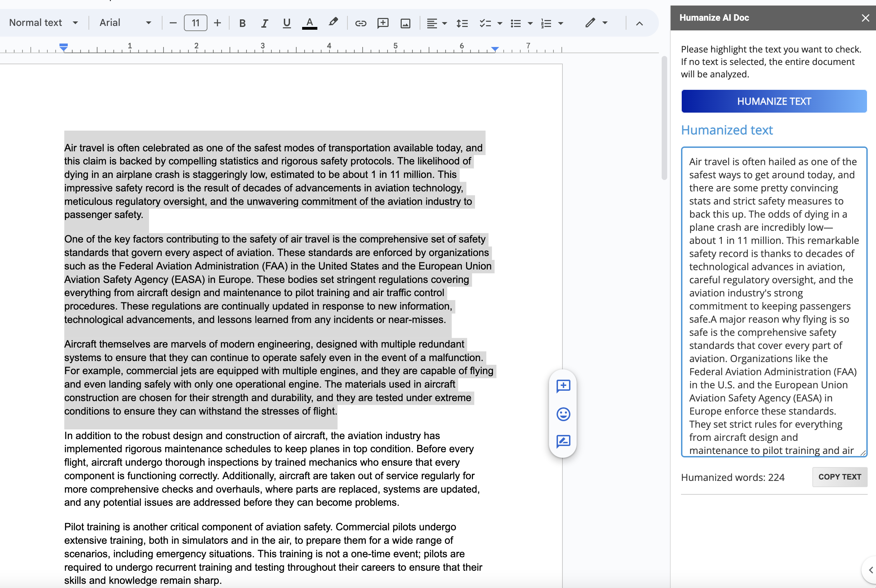
Task: Select the highlight color pen
Action: [x=333, y=22]
